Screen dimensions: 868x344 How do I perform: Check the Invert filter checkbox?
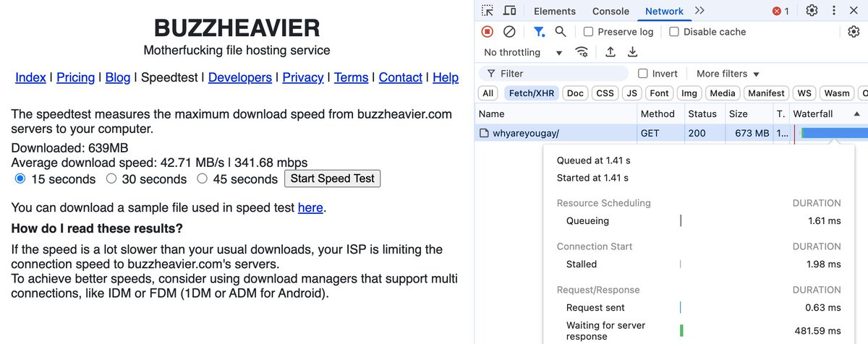(643, 74)
